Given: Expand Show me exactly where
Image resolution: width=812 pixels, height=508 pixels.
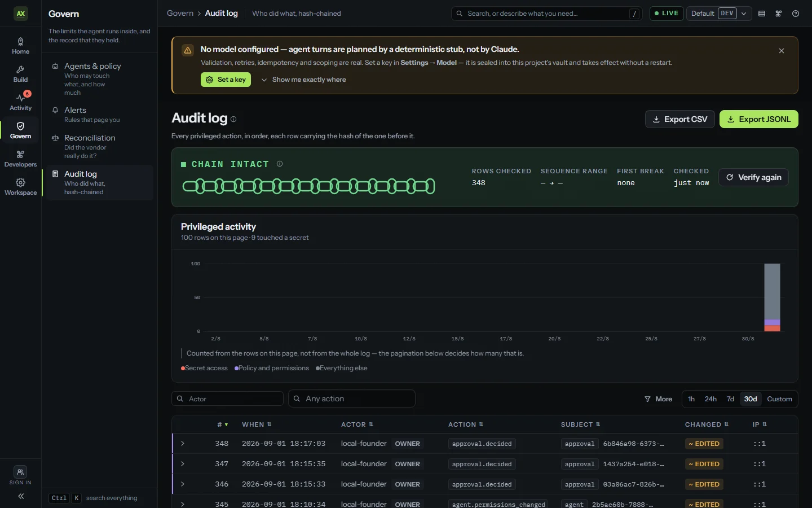Looking at the screenshot, I should click(303, 80).
